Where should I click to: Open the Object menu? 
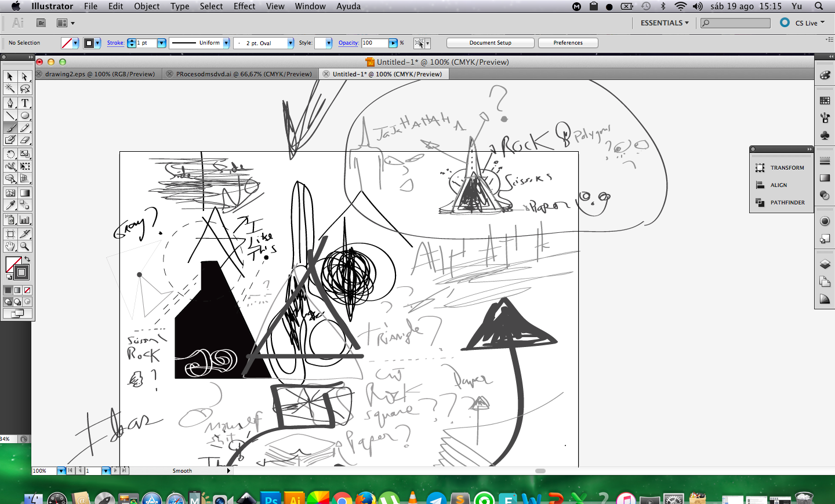147,6
